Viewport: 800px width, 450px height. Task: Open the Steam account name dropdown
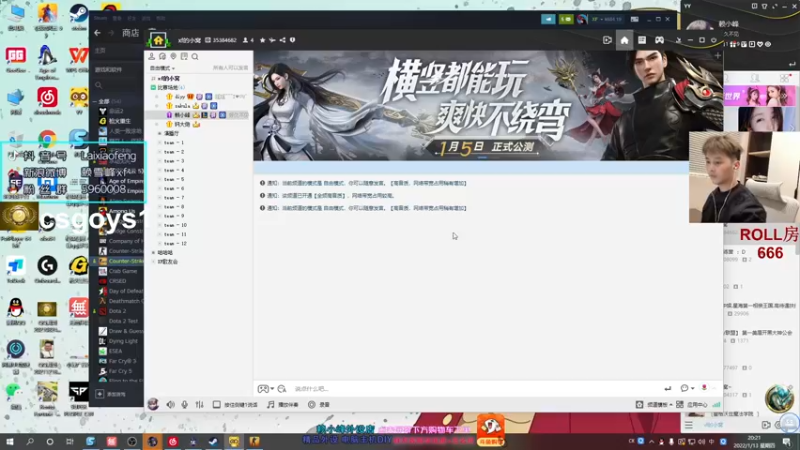tap(607, 19)
